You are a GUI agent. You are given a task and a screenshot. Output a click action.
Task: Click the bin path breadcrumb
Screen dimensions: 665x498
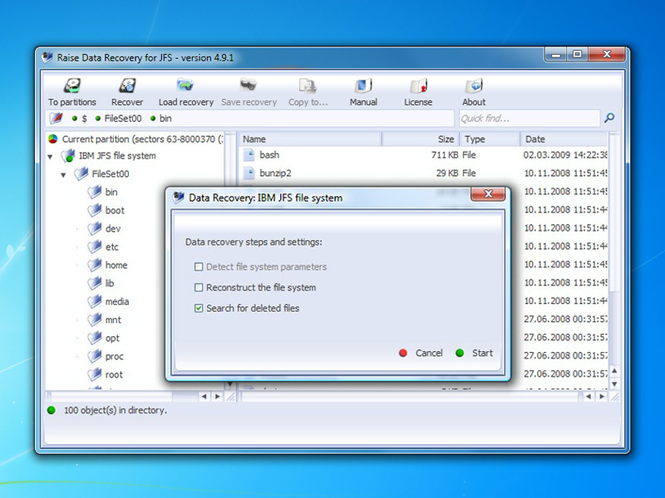pyautogui.click(x=165, y=118)
